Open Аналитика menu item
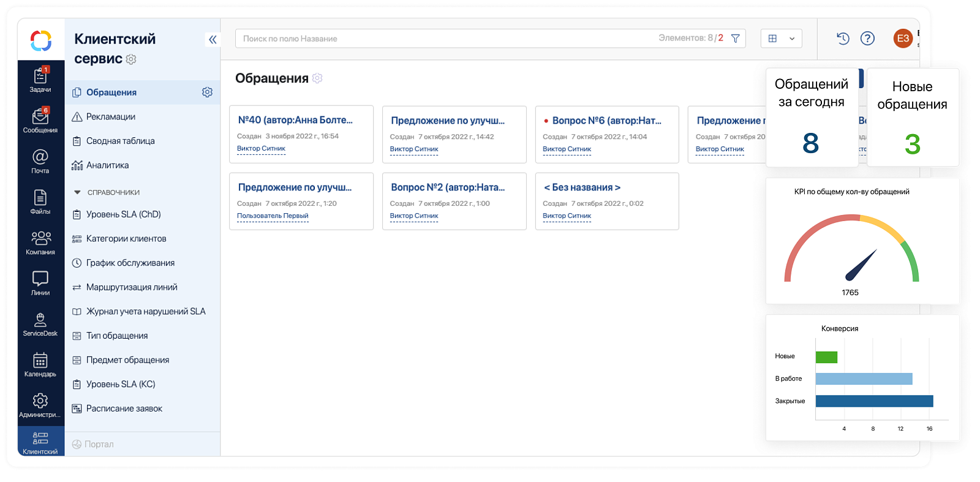 point(142,165)
